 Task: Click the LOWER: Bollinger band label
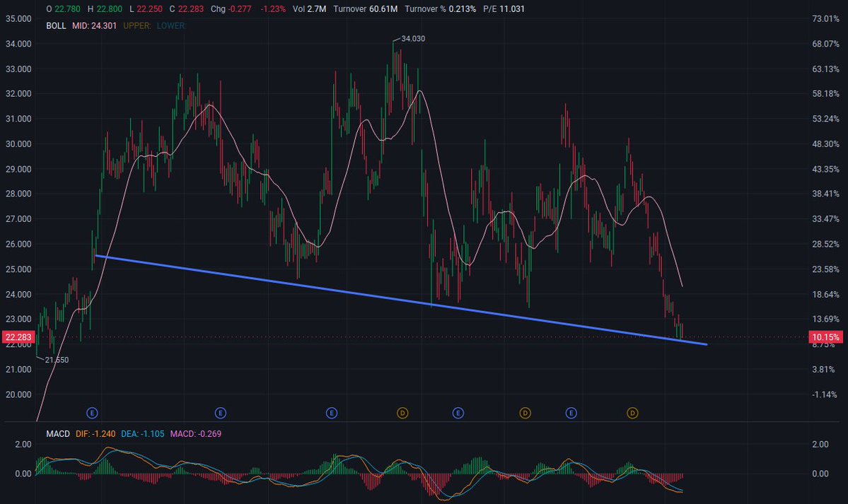click(x=171, y=25)
